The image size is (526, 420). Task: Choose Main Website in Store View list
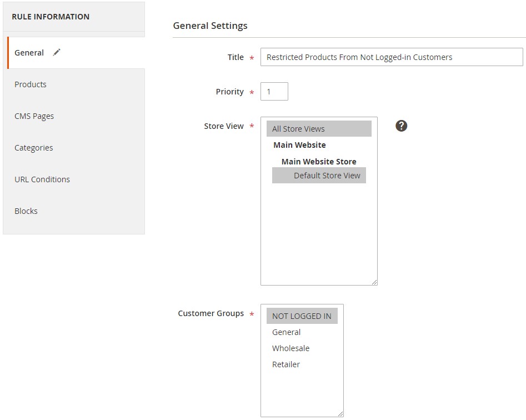(299, 145)
